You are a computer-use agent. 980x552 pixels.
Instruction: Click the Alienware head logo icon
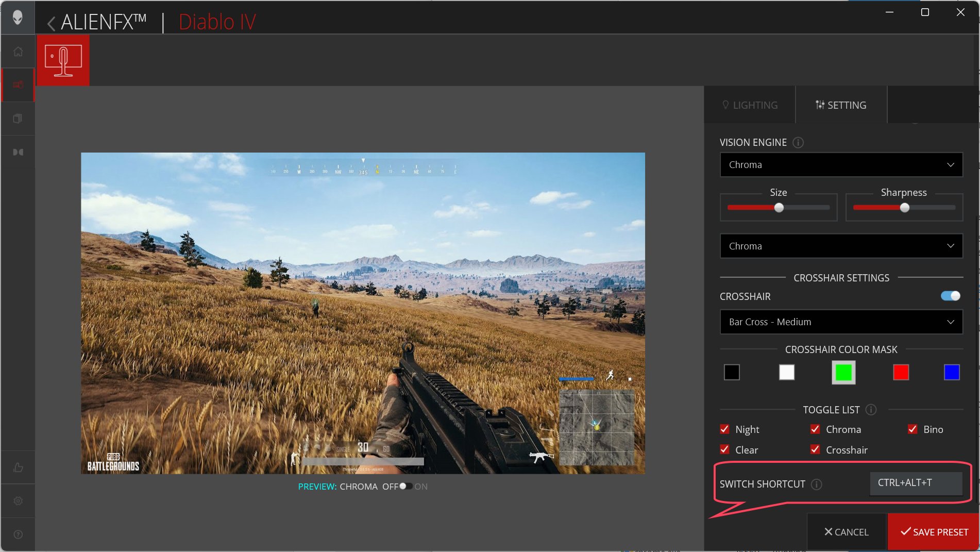click(x=18, y=17)
